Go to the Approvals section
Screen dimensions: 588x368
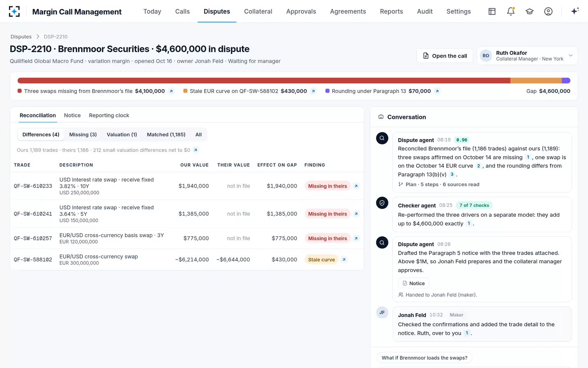(301, 11)
